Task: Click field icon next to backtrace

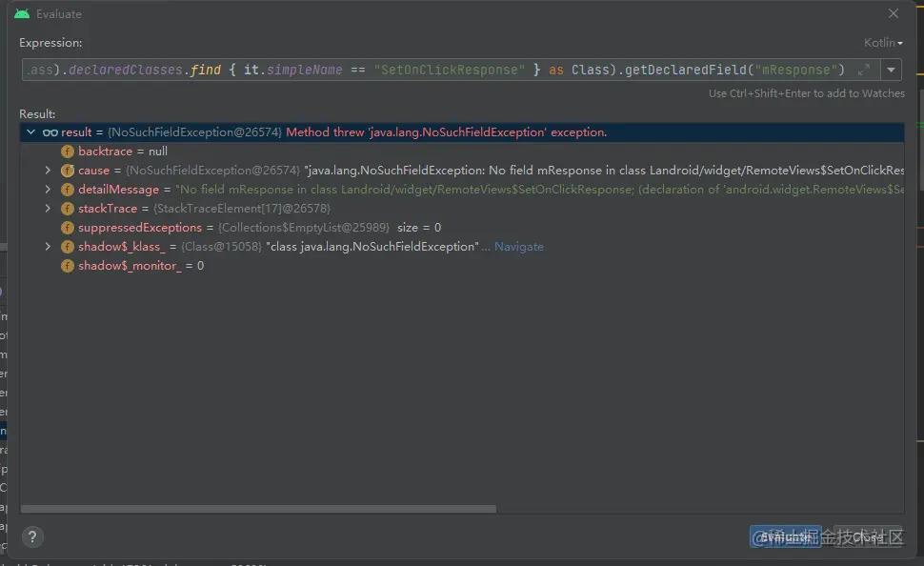Action: click(68, 152)
